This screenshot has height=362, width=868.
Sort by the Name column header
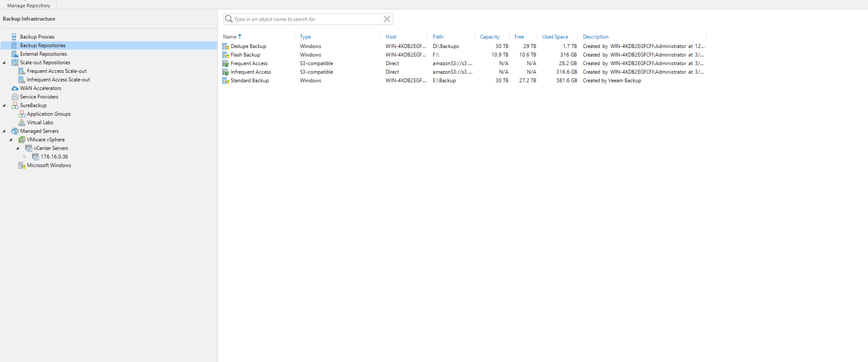click(230, 37)
